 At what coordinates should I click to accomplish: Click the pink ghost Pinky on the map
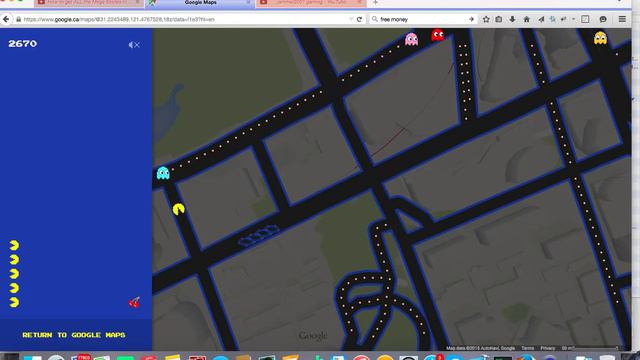[x=411, y=39]
